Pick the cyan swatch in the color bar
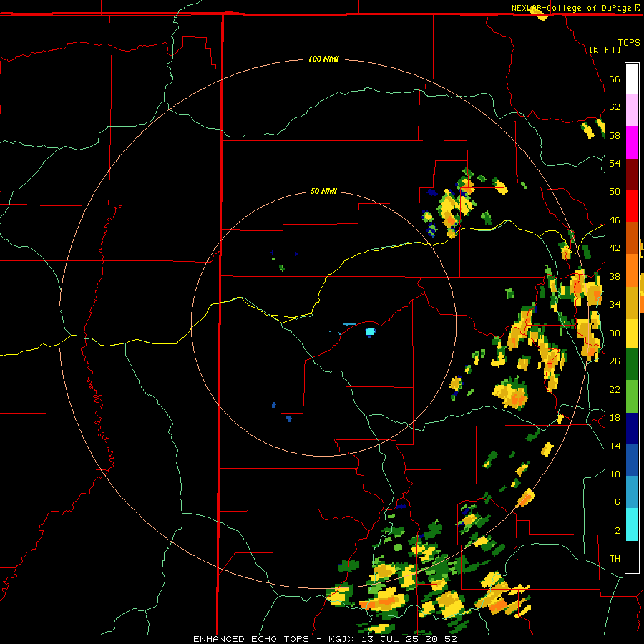This screenshot has height=644, width=644. 632,525
